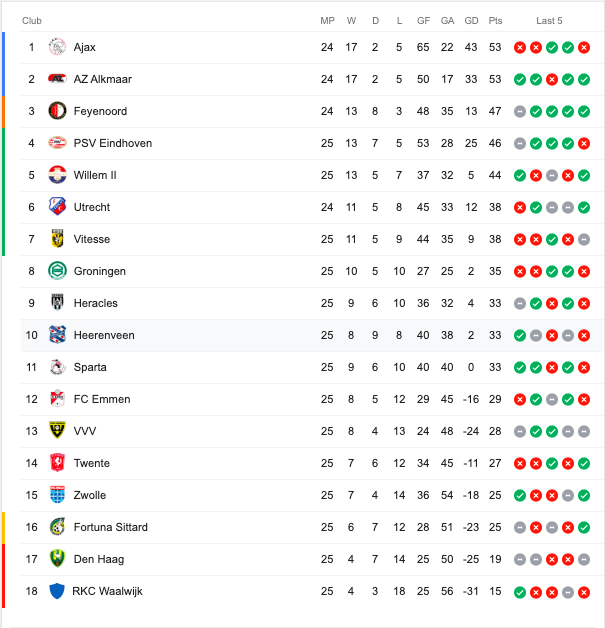The height and width of the screenshot is (628, 605).
Task: Select the Fortuna Sittard row
Action: [312, 527]
